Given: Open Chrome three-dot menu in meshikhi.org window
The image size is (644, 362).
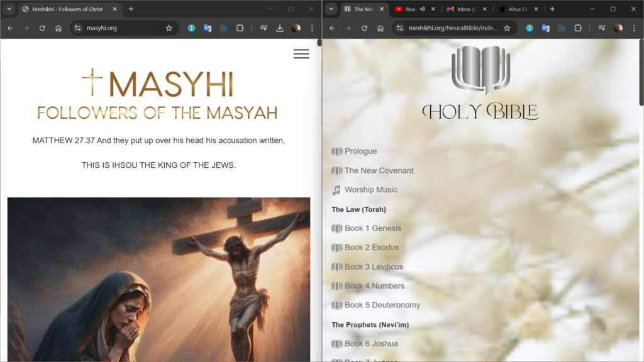Looking at the screenshot, I should click(x=633, y=28).
